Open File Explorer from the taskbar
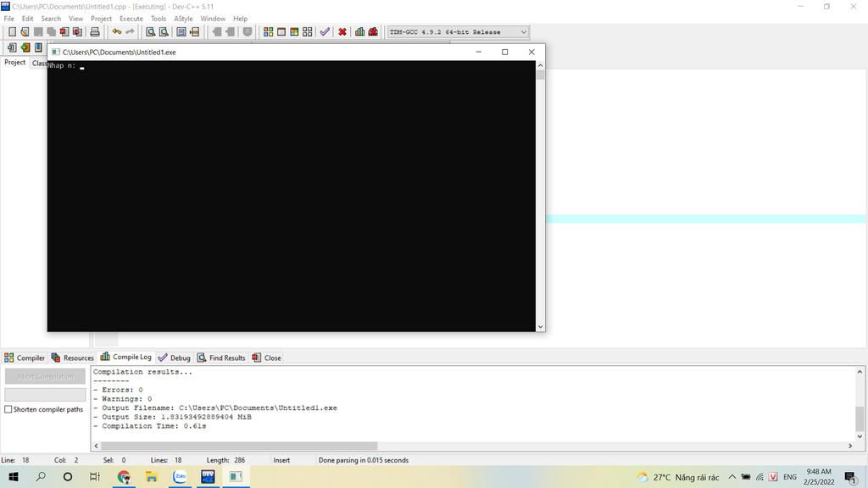The image size is (868, 488). click(x=151, y=476)
